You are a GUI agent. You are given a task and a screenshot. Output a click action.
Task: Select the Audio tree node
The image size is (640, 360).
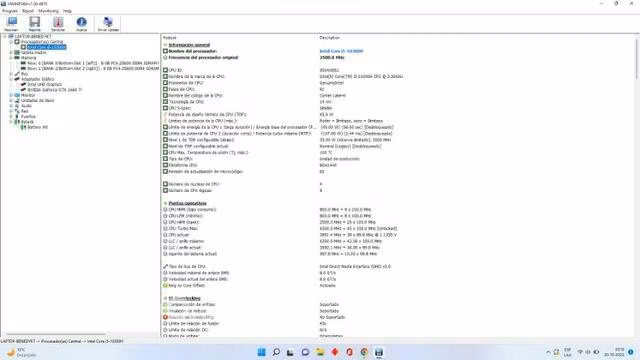pos(27,106)
